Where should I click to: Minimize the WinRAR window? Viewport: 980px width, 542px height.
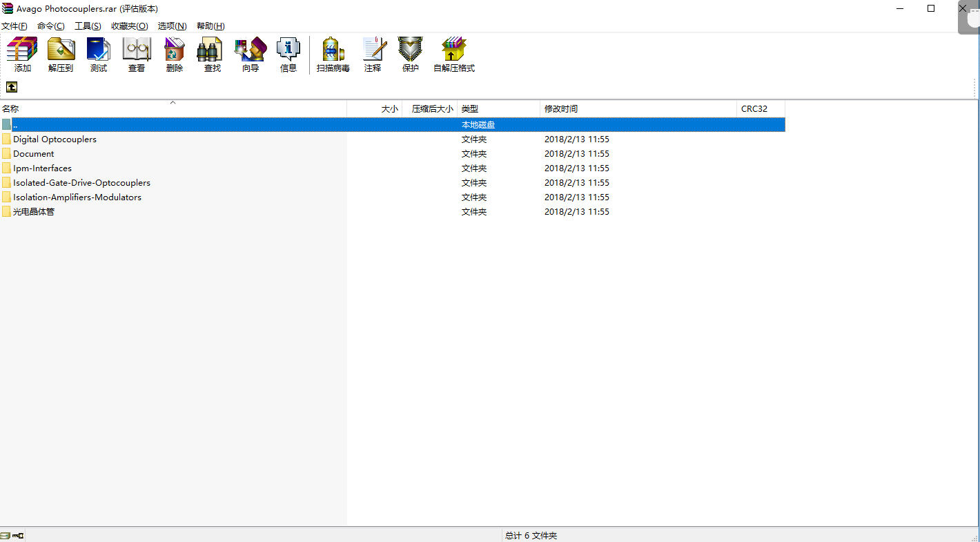(900, 8)
